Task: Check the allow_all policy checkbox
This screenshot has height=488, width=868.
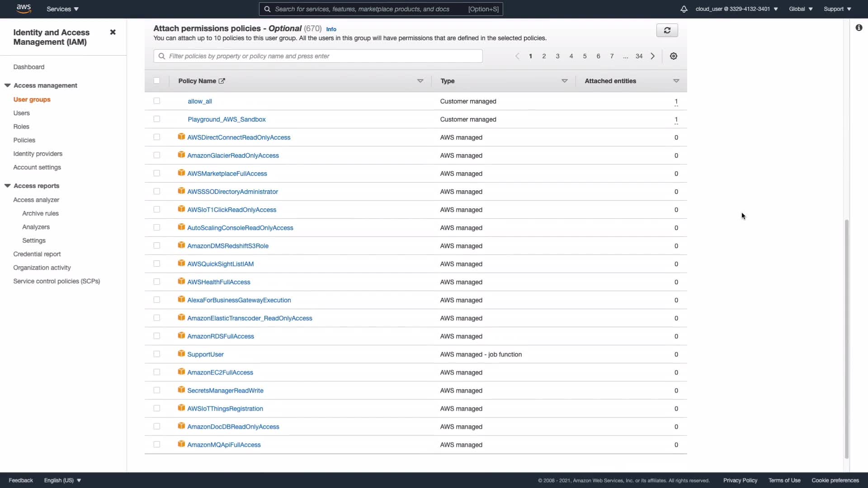Action: (x=157, y=101)
